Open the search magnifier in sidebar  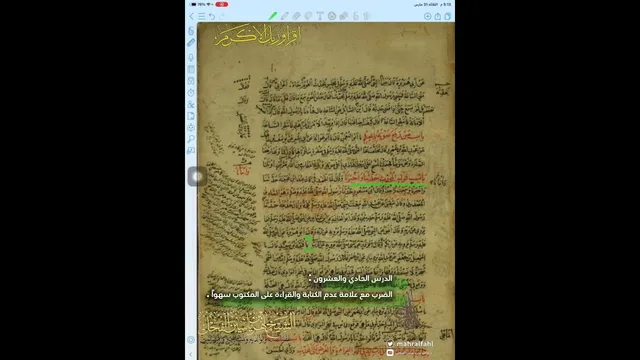coord(191,139)
